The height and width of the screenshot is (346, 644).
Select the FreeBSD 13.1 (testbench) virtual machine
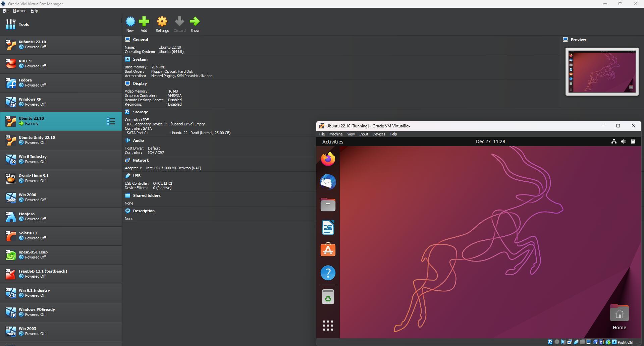pos(61,274)
